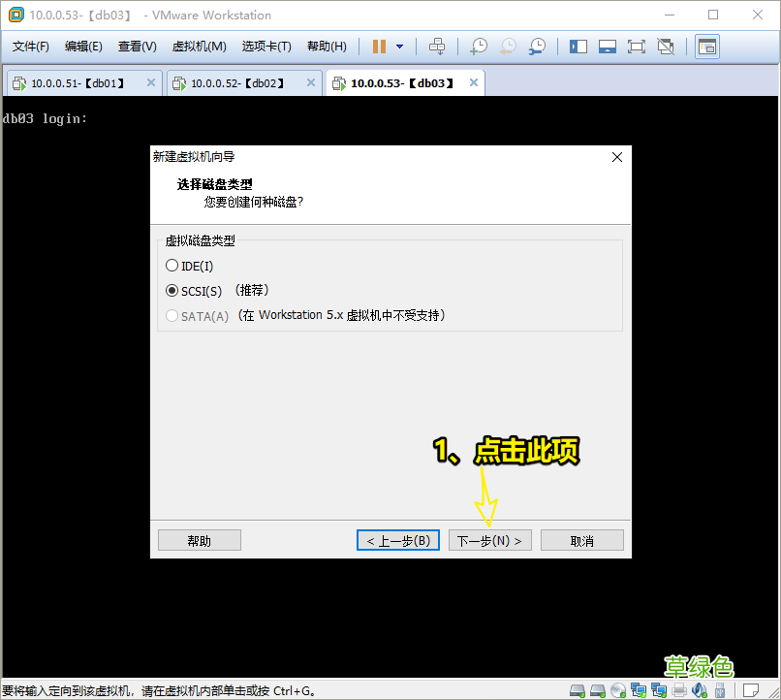Click the console view icon in the toolbar
This screenshot has width=781, height=700.
(707, 47)
